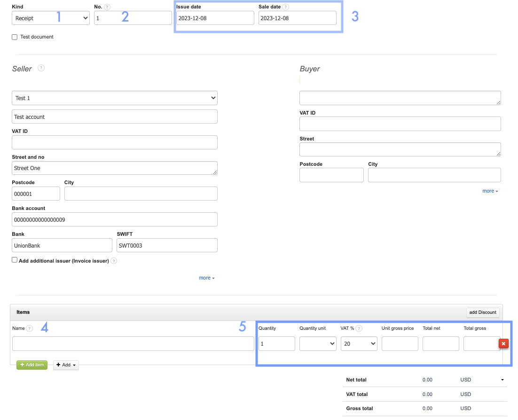Click the help icon beside VAT % label

tap(359, 328)
